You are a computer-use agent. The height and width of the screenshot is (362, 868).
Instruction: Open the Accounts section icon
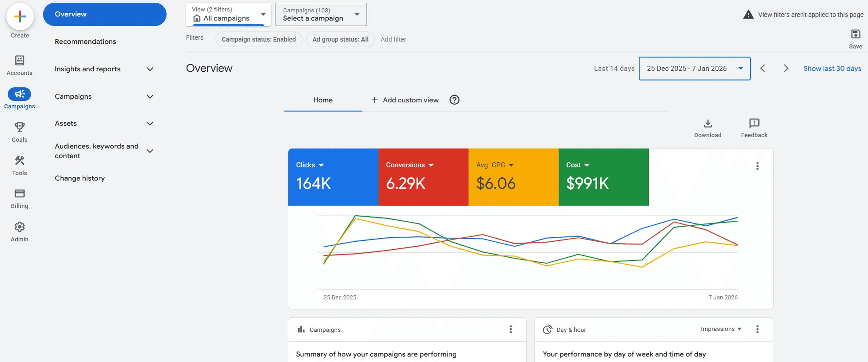[20, 61]
